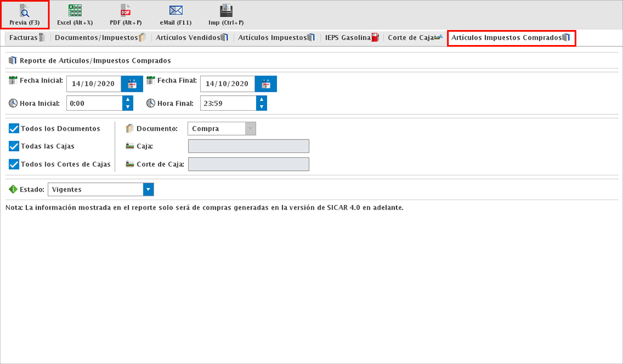This screenshot has width=623, height=364.
Task: Click the Corte de Caja text field
Action: [249, 164]
